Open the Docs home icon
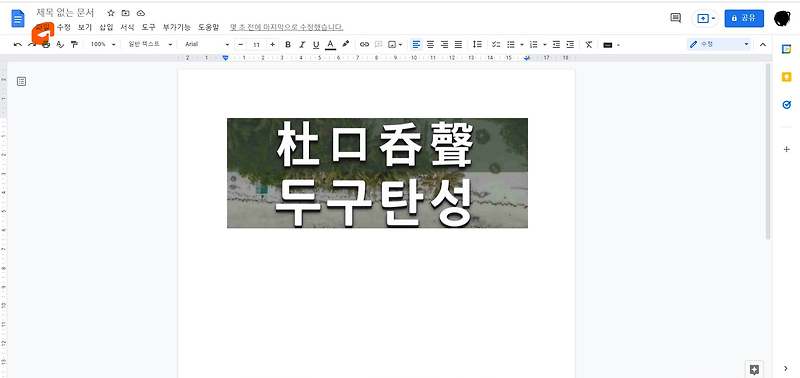 coord(18,19)
